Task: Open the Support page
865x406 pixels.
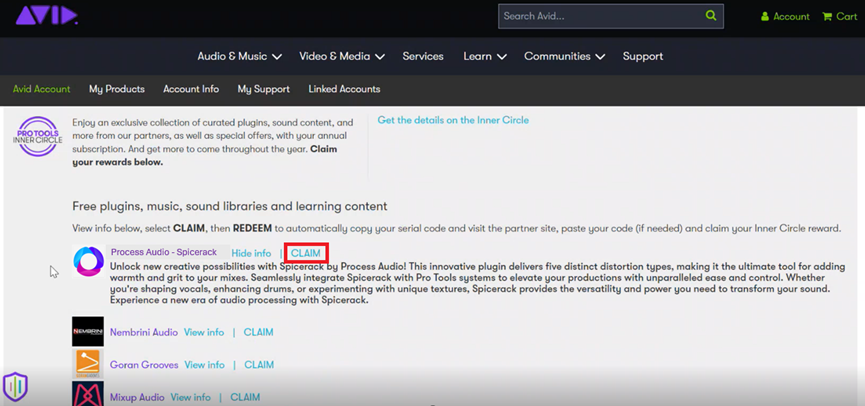Action: point(643,56)
